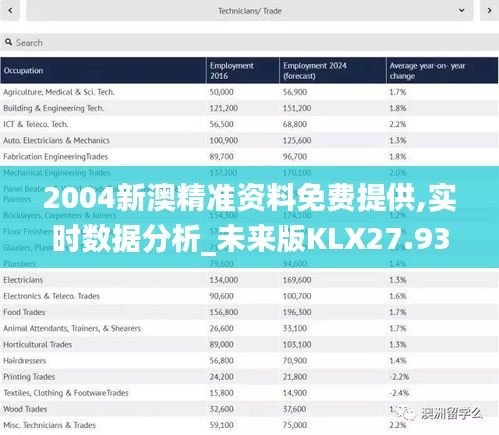This screenshot has height=435, width=499.
Task: Click 121,200 employment 2016 value
Action: pos(224,108)
